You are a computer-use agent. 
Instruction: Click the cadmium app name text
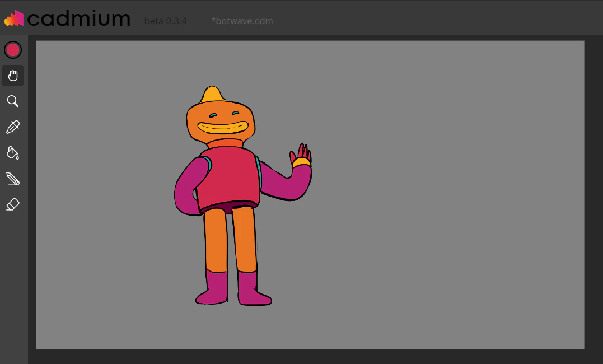pos(79,18)
